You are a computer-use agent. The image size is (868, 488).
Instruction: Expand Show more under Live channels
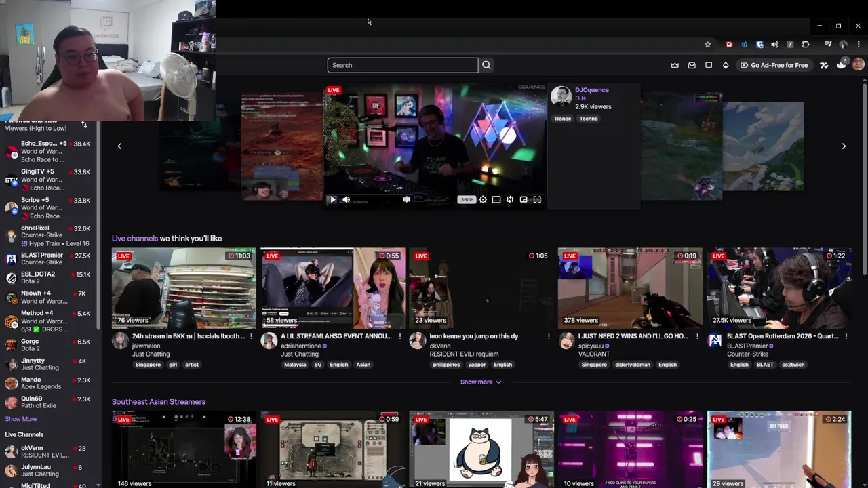click(x=481, y=382)
